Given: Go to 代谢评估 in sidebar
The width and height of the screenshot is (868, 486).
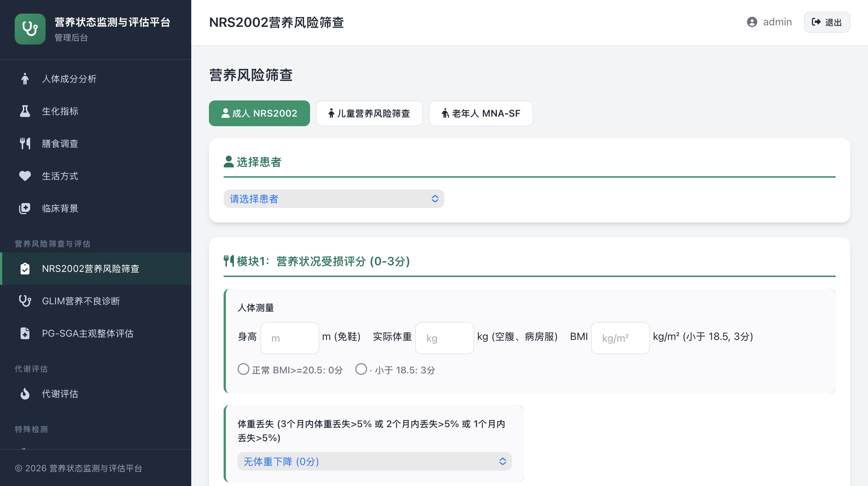Looking at the screenshot, I should point(96,394).
